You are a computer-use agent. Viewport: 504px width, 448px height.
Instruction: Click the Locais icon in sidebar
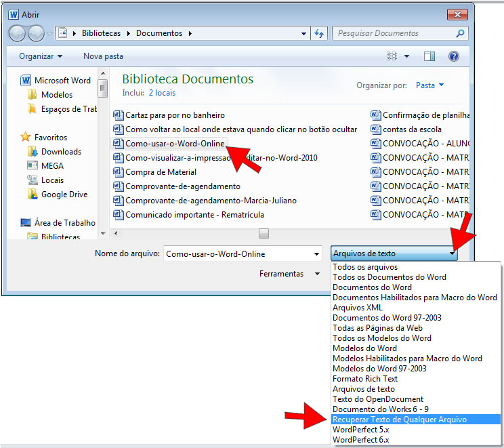tap(32, 180)
